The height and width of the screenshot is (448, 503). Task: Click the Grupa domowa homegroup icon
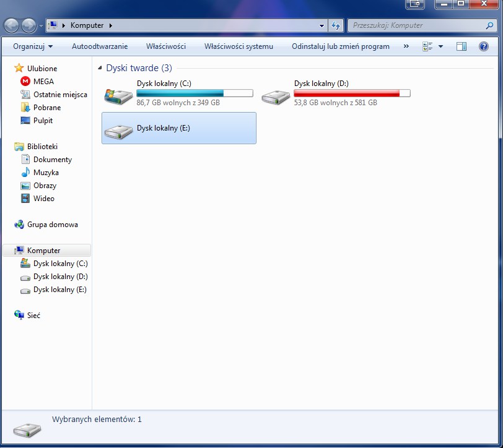(x=19, y=225)
